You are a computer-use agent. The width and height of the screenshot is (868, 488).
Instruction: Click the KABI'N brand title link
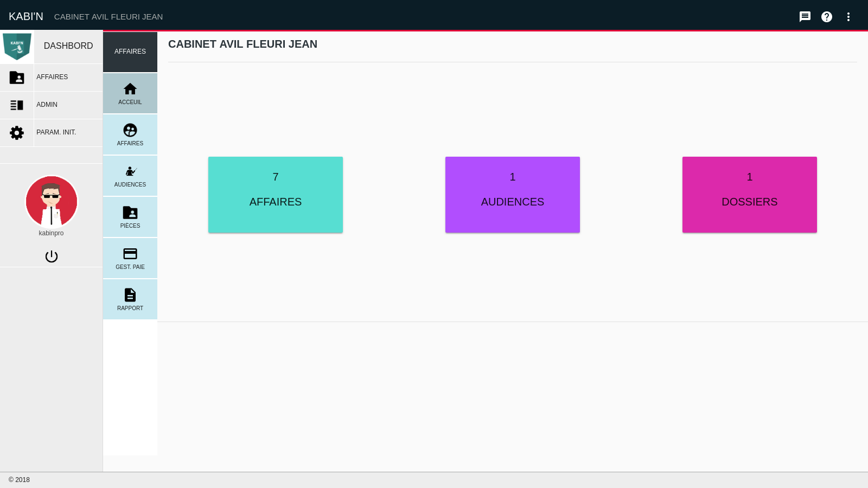pyautogui.click(x=26, y=16)
